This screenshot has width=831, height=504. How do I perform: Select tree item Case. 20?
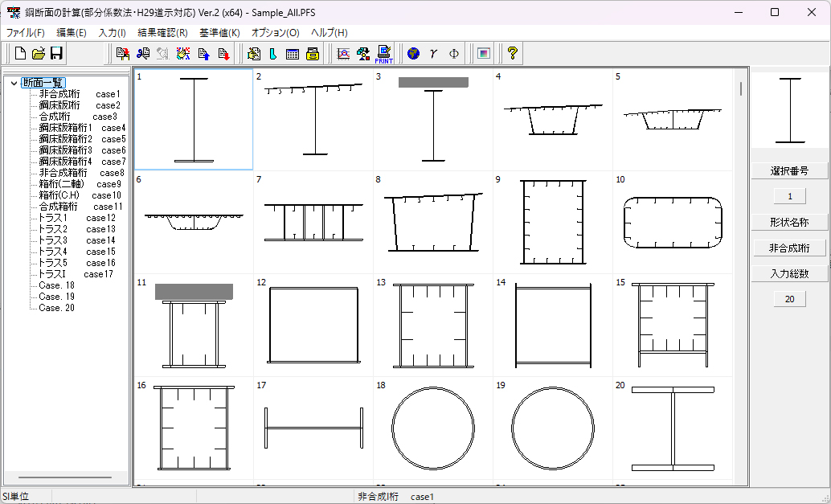[57, 308]
